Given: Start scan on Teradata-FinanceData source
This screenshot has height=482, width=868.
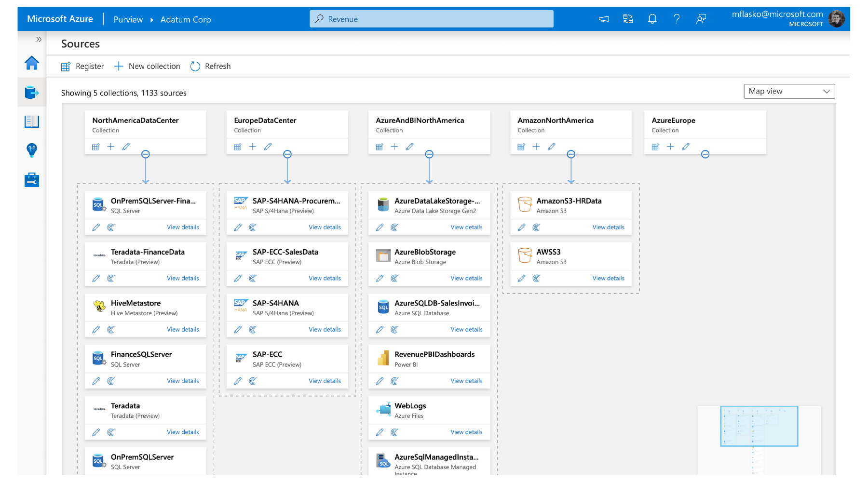Looking at the screenshot, I should [x=111, y=278].
